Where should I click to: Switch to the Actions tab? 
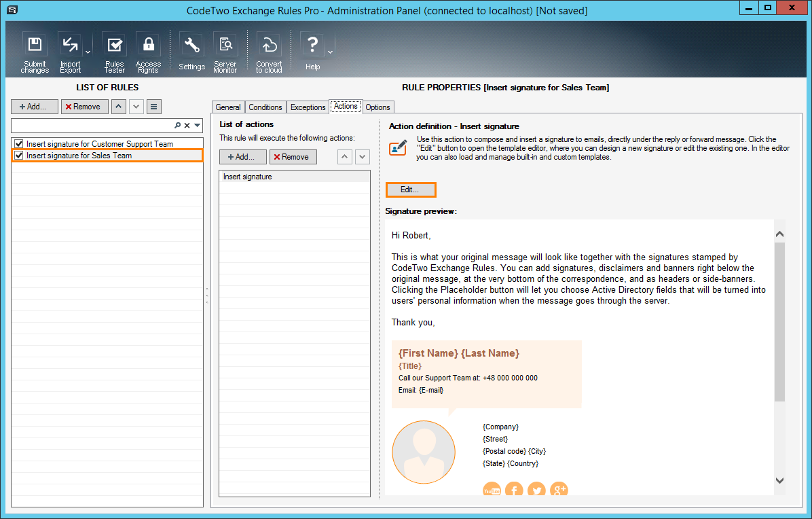346,106
